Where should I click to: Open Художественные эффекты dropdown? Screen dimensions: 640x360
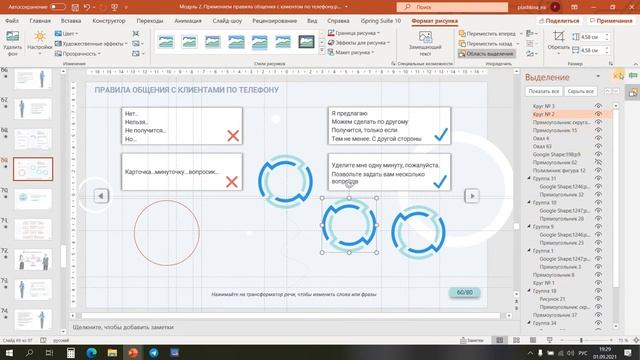click(x=91, y=43)
